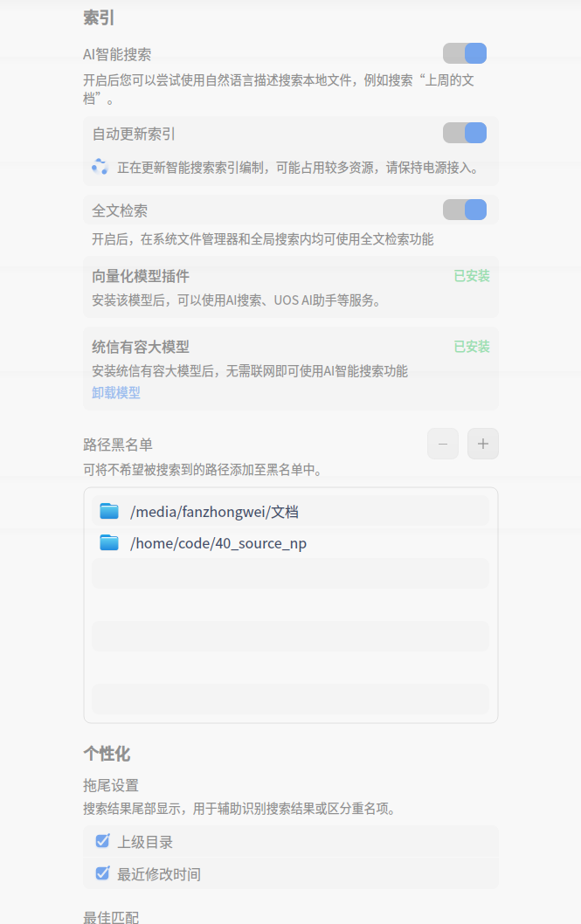Click folder icon beside /media/fanzhongwei/文档
The width and height of the screenshot is (581, 924).
click(x=109, y=511)
